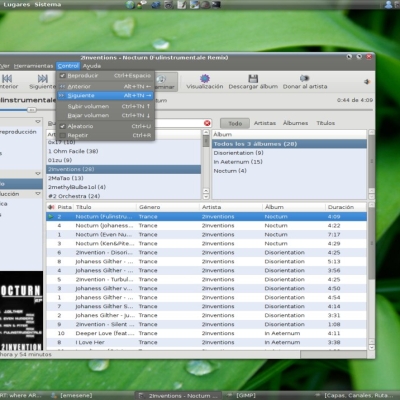
Task: Select the album "Nocturn (4)"
Action: [x=289, y=171]
